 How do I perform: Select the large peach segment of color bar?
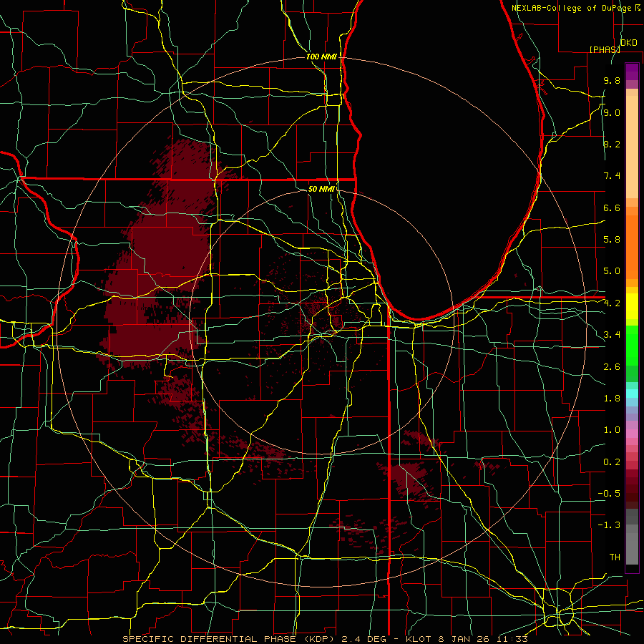click(632, 147)
